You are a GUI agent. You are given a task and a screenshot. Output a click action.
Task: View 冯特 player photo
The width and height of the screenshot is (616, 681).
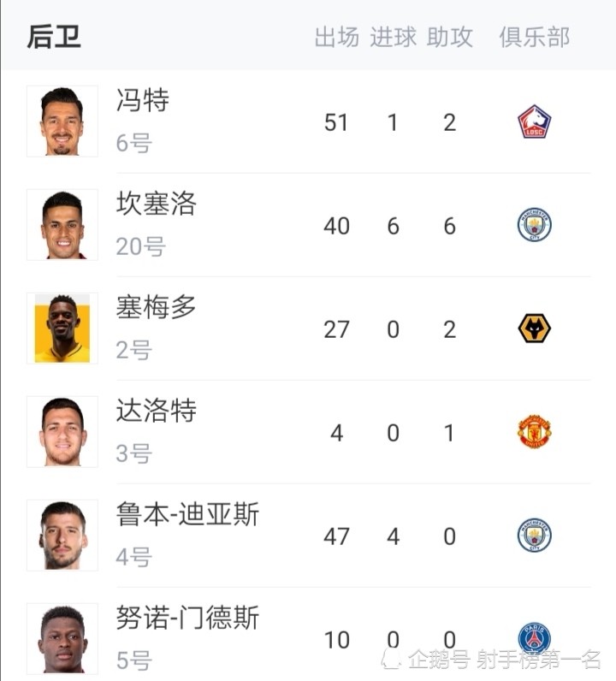pos(62,121)
